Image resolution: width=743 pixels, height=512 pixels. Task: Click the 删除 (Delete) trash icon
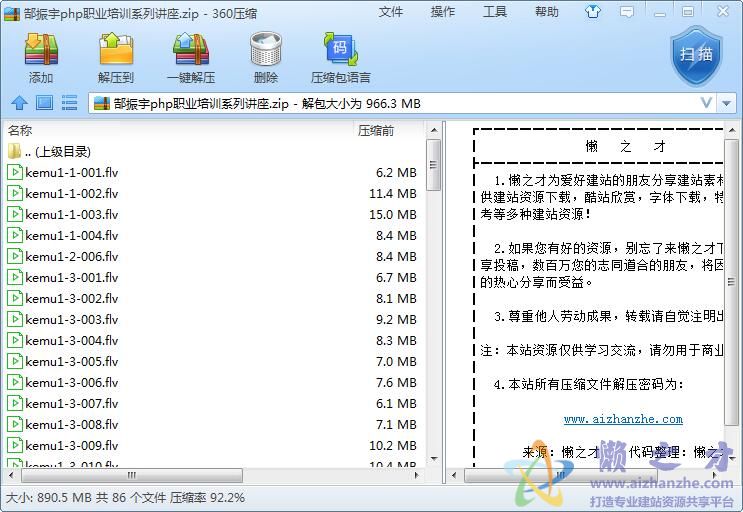266,49
